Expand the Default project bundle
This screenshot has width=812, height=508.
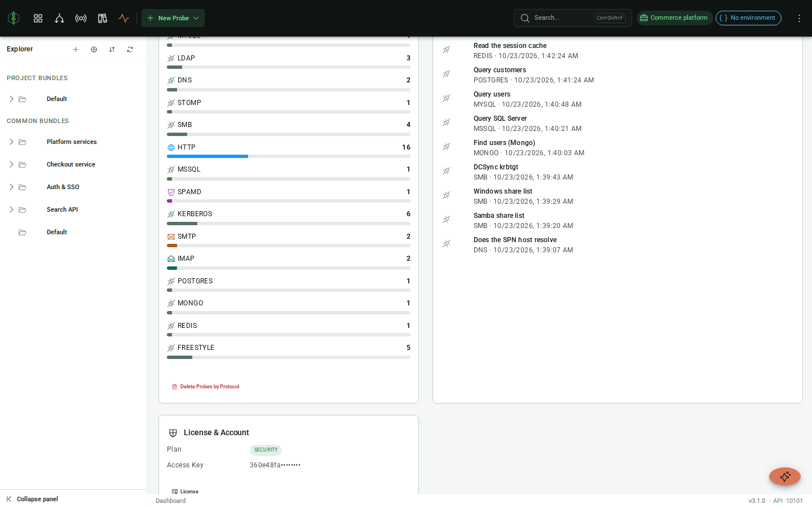tap(11, 99)
